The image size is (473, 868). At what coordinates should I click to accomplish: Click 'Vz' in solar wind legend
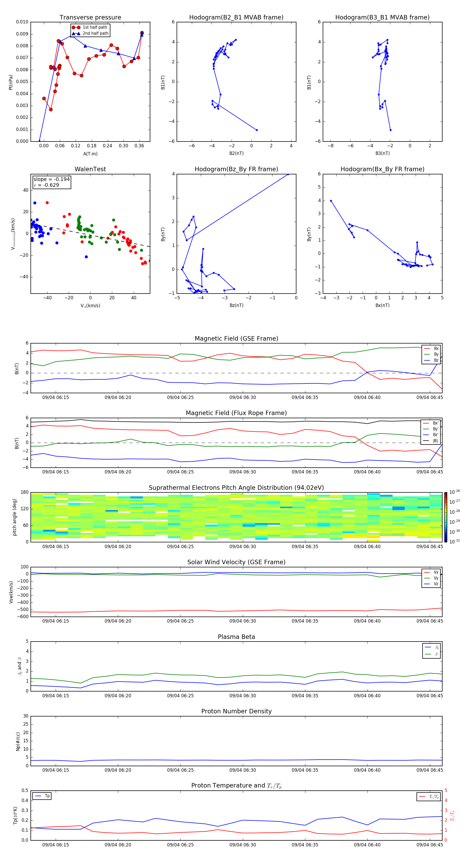[x=431, y=584]
